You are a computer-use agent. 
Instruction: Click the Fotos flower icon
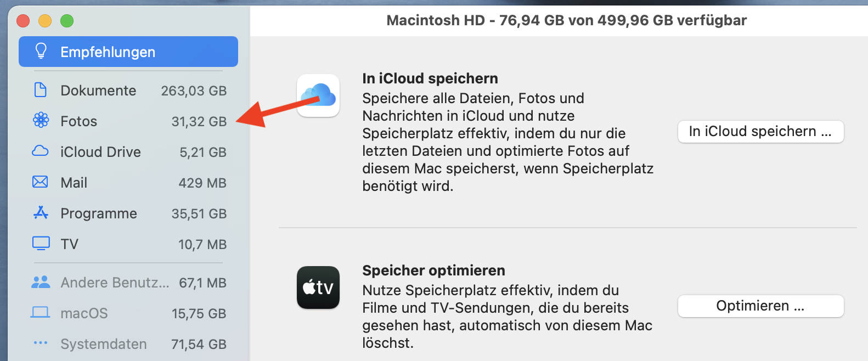tap(41, 120)
